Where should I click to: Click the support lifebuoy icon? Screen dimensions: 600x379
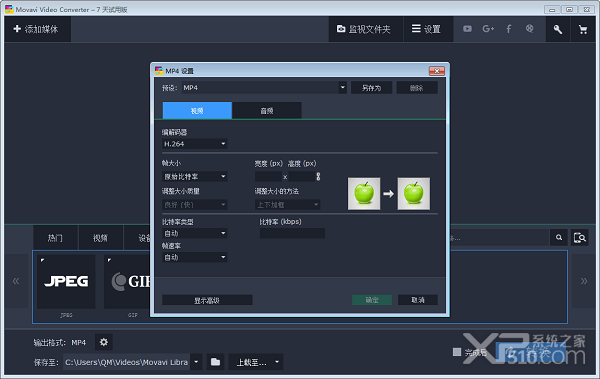(x=529, y=29)
